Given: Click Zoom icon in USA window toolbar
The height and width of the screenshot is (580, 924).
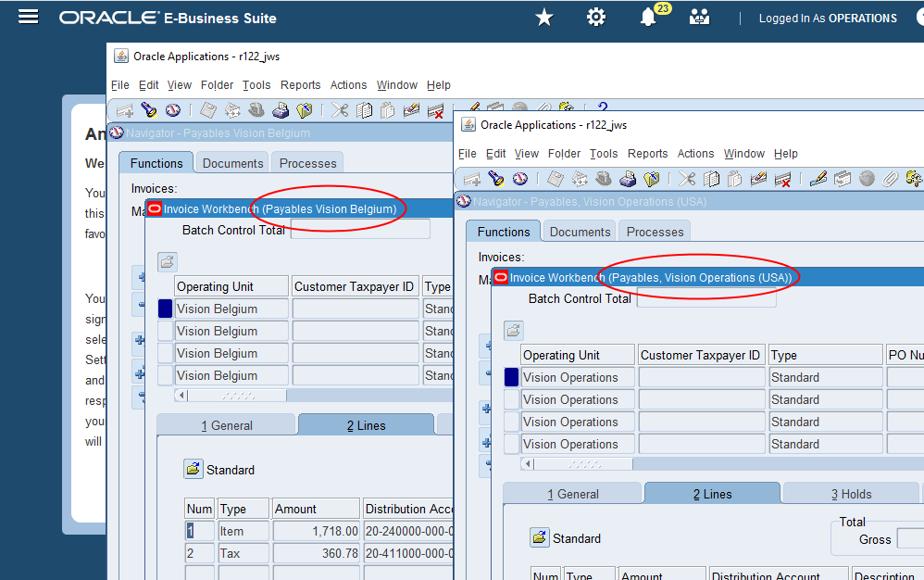Looking at the screenshot, I should (843, 179).
